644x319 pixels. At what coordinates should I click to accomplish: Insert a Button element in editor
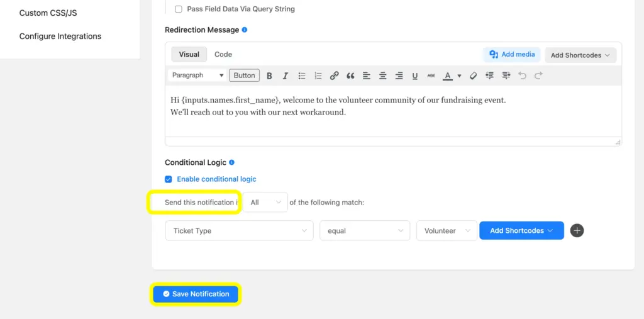tap(245, 76)
